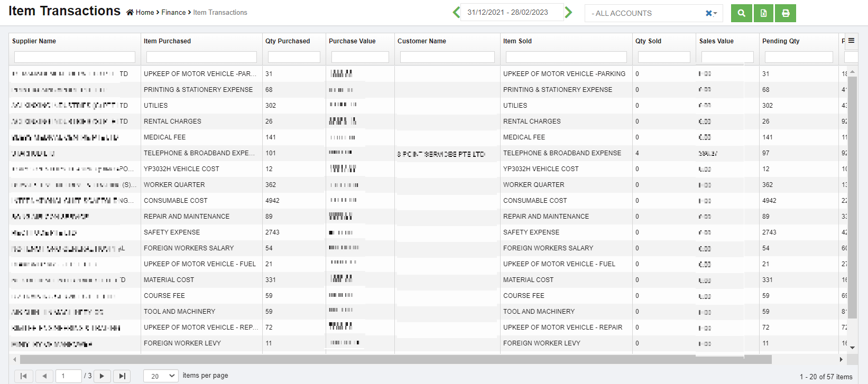The height and width of the screenshot is (384, 868).
Task: Advance to next date range arrow
Action: [569, 12]
